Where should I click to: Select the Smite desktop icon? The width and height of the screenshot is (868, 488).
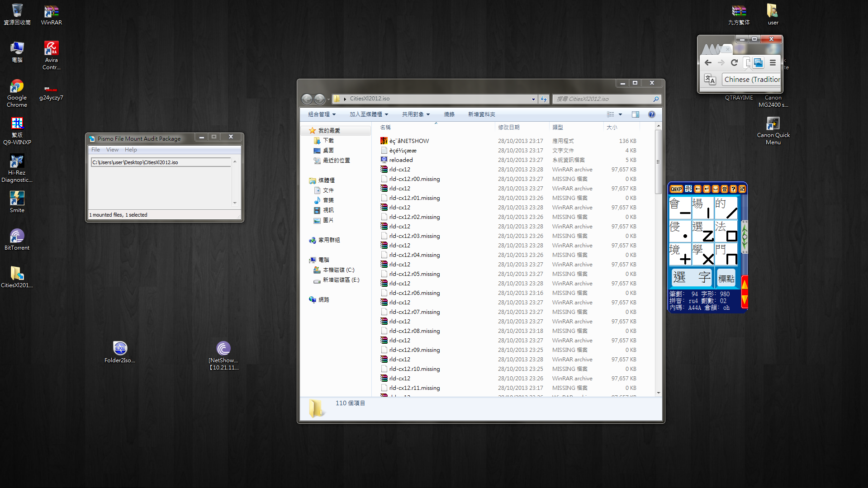(17, 202)
